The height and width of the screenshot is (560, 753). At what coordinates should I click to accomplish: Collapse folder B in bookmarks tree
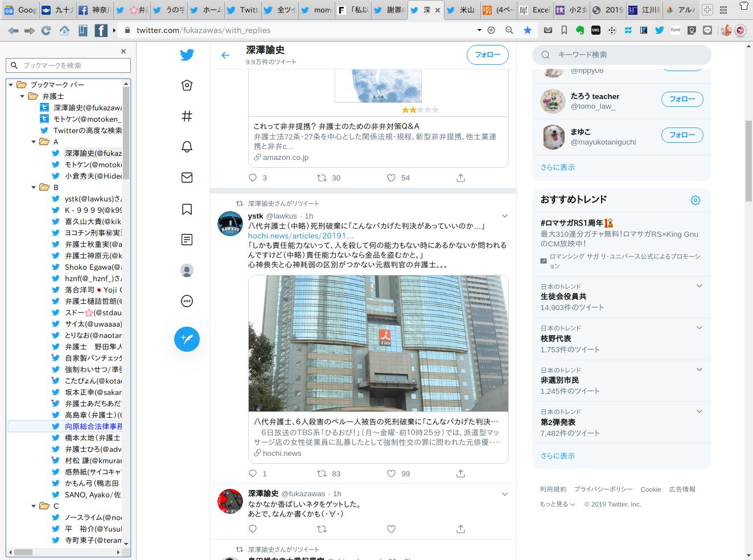tap(34, 187)
